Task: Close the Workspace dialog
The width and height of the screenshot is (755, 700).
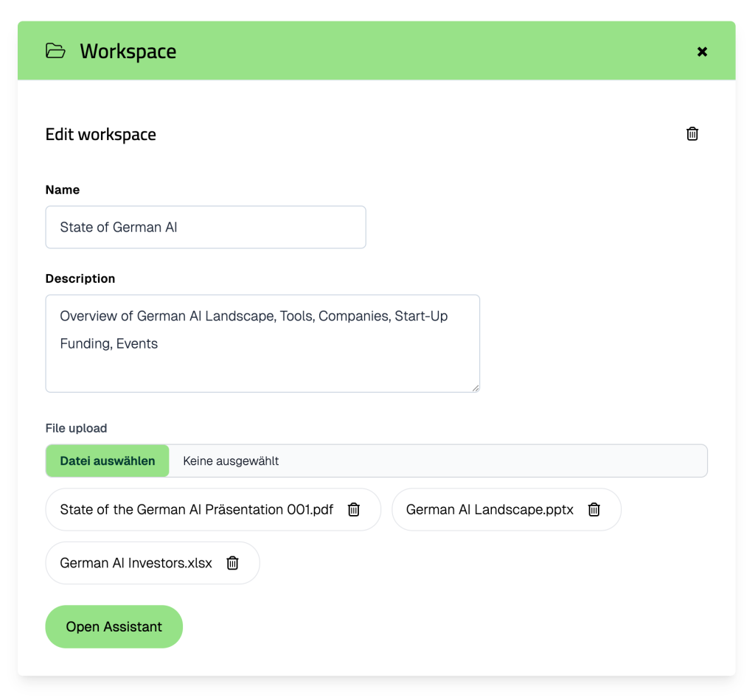Action: pos(702,51)
